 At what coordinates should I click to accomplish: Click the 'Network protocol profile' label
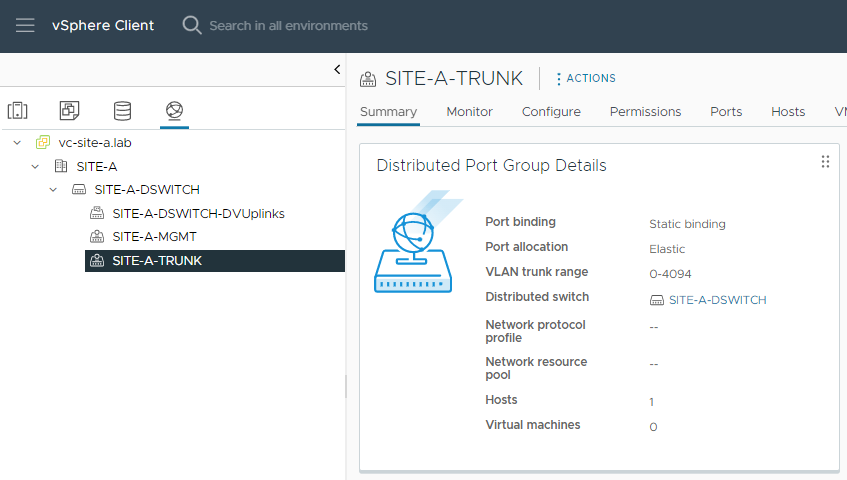coord(535,331)
